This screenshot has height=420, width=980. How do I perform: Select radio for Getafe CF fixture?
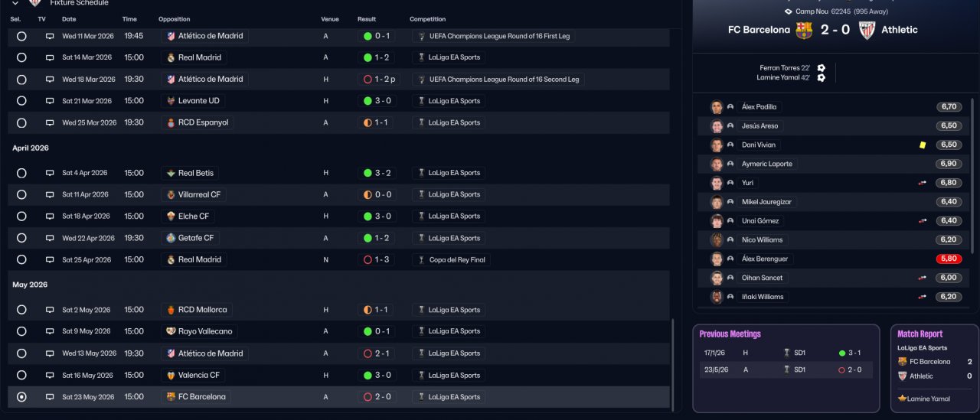coord(21,238)
